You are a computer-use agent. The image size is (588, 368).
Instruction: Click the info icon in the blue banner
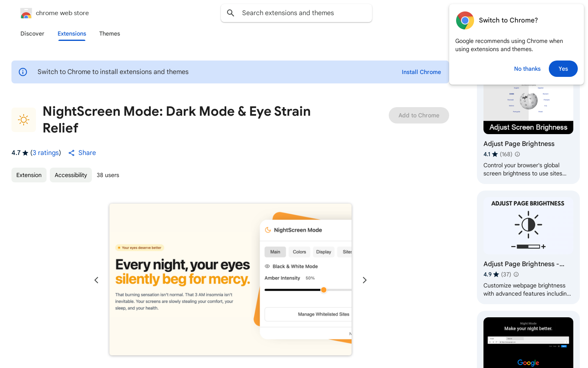[x=23, y=72]
